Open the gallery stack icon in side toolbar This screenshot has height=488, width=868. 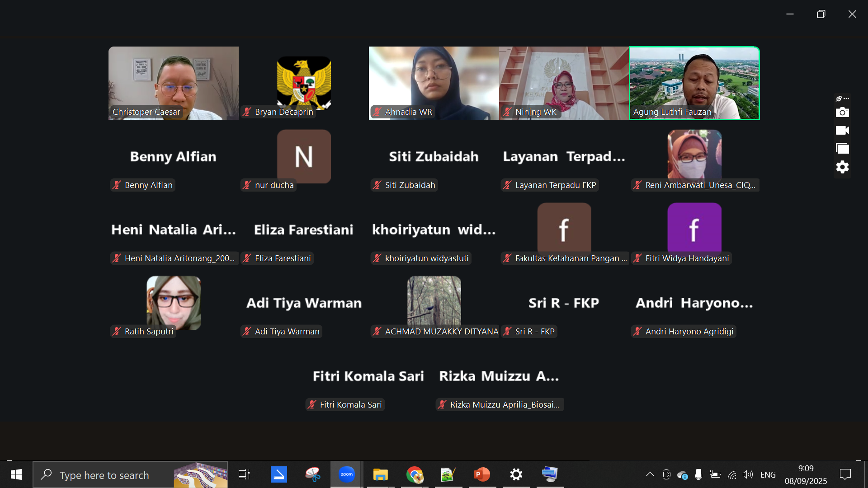[x=842, y=149]
